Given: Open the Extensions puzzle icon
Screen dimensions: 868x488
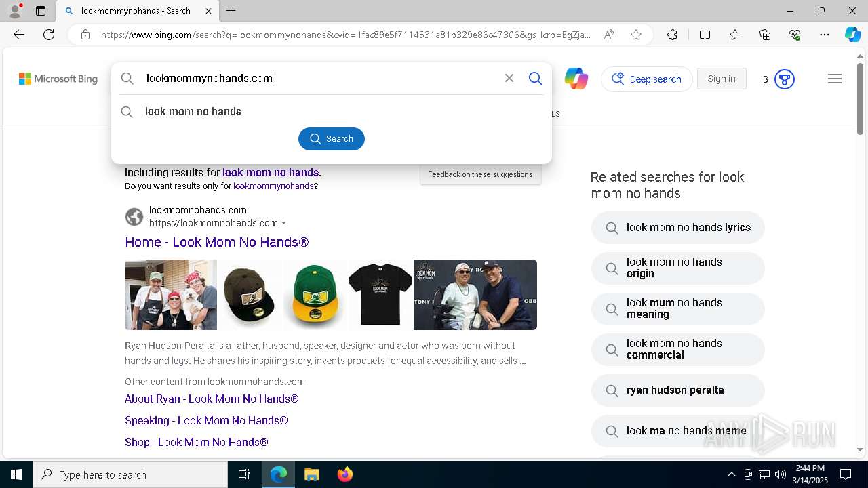Looking at the screenshot, I should tap(672, 35).
